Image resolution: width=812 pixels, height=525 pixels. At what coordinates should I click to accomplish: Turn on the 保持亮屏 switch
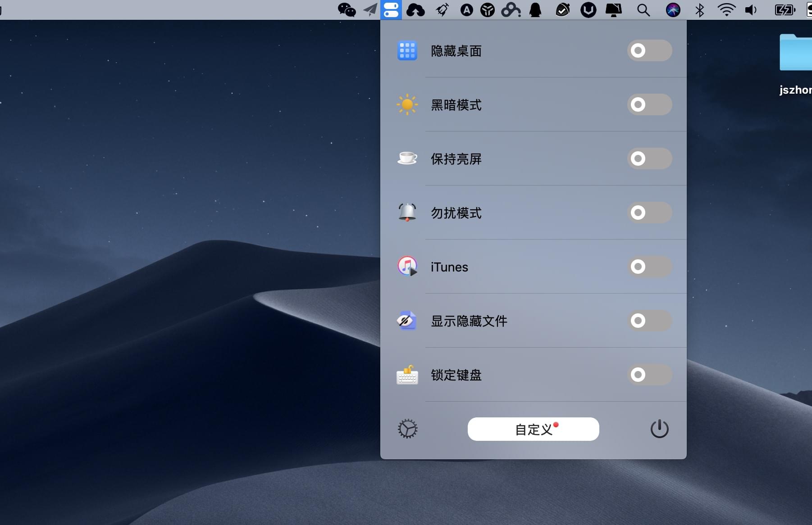pyautogui.click(x=649, y=158)
